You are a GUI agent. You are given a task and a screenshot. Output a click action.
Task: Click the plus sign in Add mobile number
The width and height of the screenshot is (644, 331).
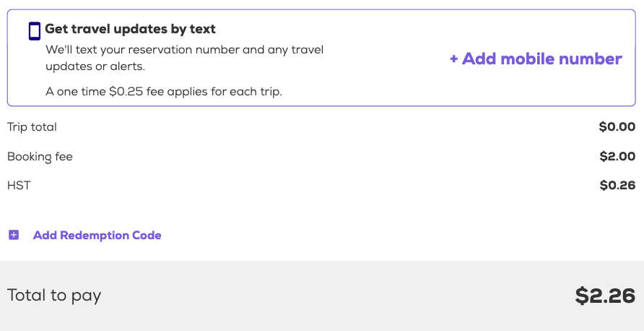[454, 59]
